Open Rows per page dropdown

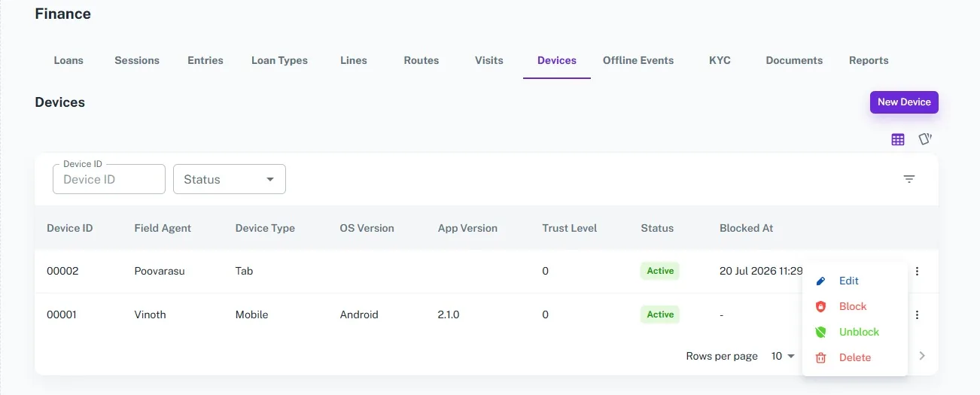coord(783,356)
